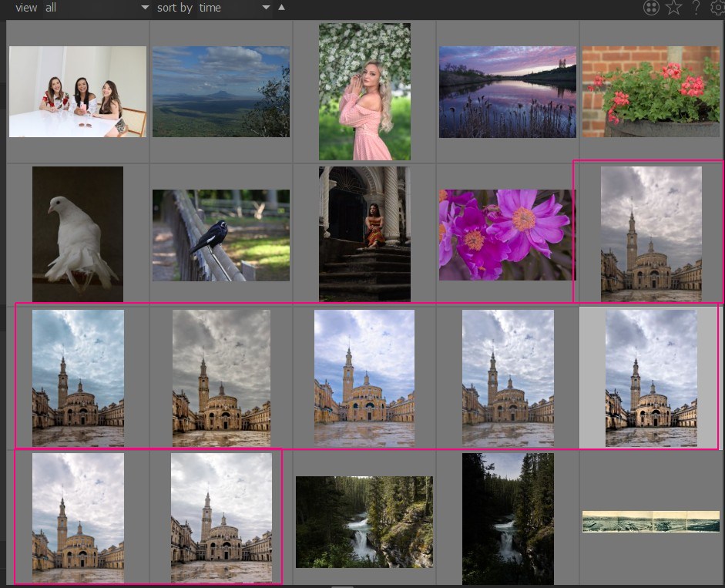725x588 pixels.
Task: Toggle image grouping icon in top bar
Action: [x=651, y=8]
